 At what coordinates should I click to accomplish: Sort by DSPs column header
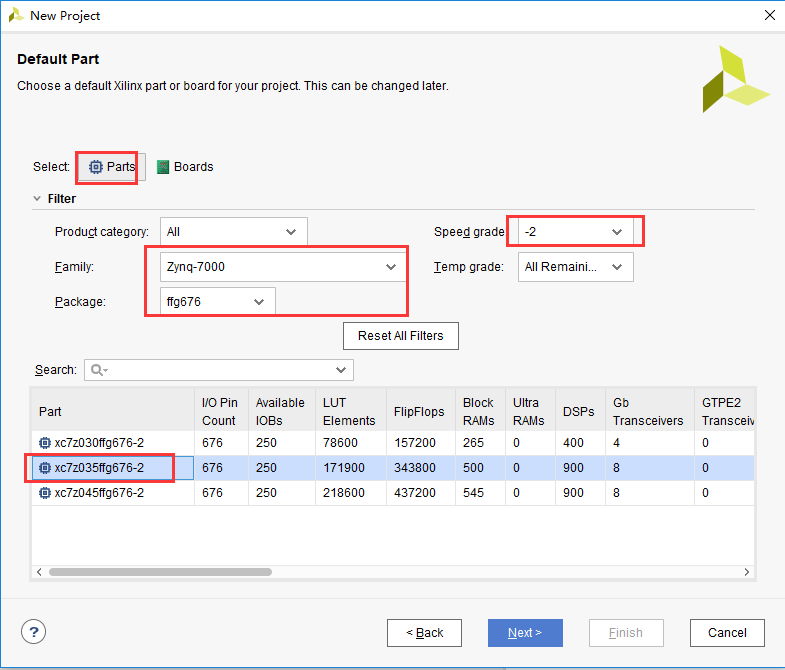pyautogui.click(x=580, y=411)
